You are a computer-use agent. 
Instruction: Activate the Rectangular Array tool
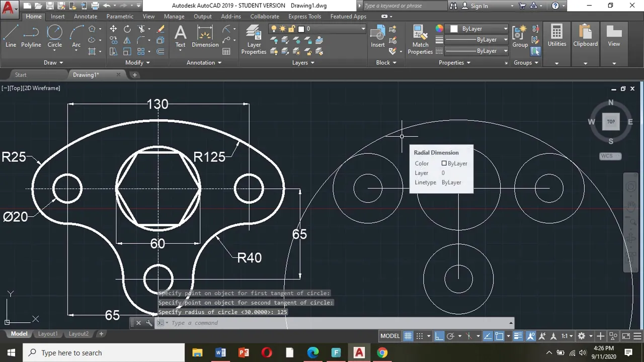pyautogui.click(x=142, y=51)
